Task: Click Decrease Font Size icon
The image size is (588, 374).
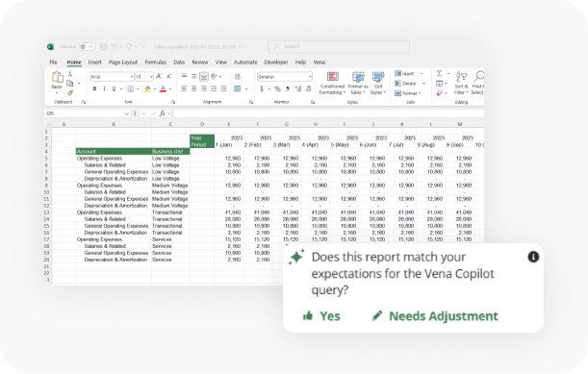Action: (x=169, y=77)
